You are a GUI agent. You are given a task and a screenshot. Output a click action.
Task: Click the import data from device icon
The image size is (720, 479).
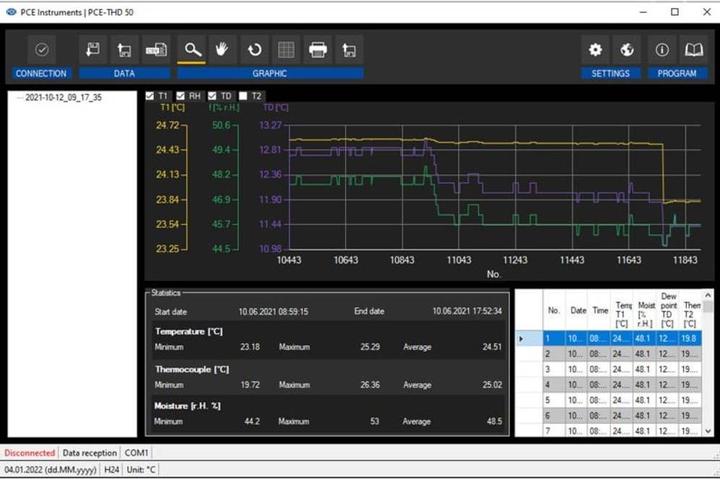(156, 50)
